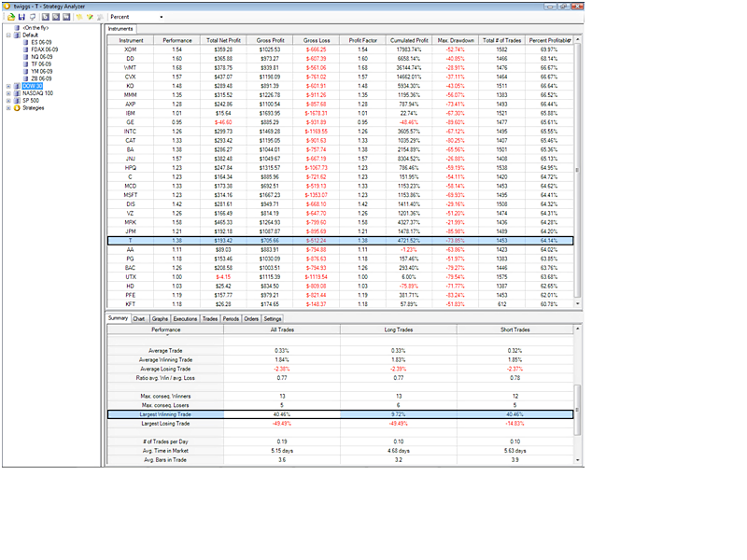Screen dimensions: 747x560
Task: Click the Instruments tab
Action: (120, 29)
